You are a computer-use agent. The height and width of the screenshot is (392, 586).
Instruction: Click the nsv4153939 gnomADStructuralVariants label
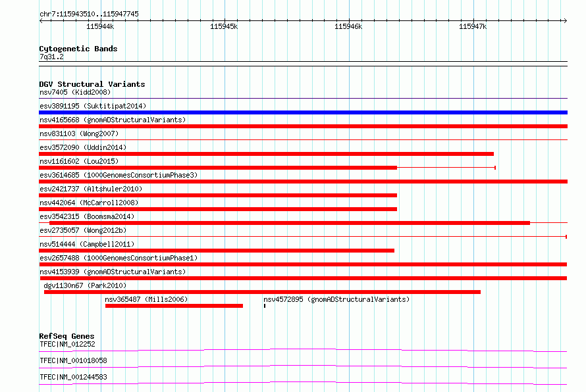(113, 272)
